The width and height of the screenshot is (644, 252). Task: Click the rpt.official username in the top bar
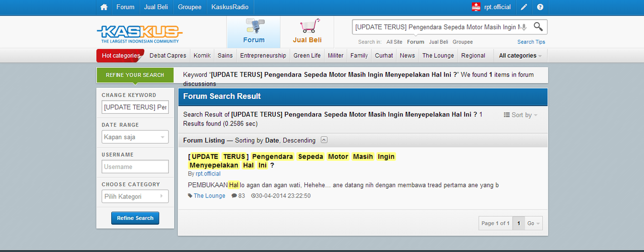click(498, 7)
